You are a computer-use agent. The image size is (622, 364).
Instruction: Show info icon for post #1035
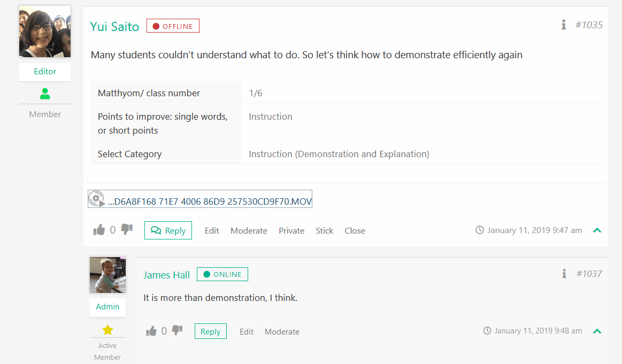564,25
